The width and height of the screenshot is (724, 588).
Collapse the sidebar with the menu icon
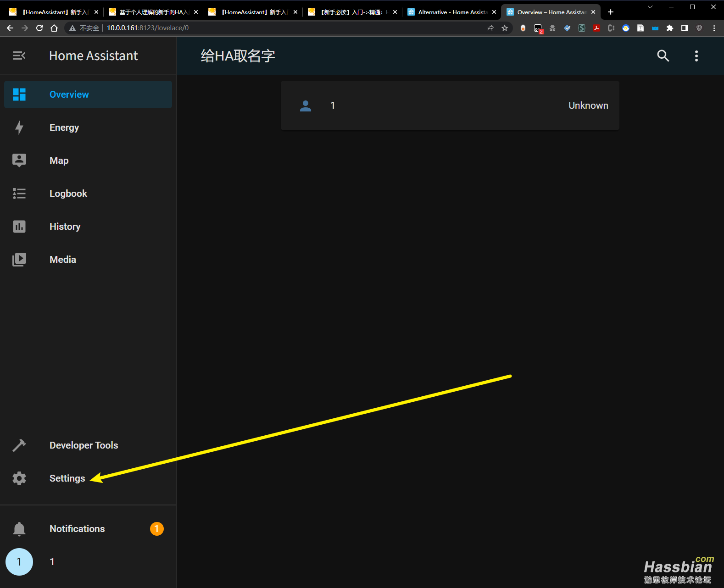[19, 55]
